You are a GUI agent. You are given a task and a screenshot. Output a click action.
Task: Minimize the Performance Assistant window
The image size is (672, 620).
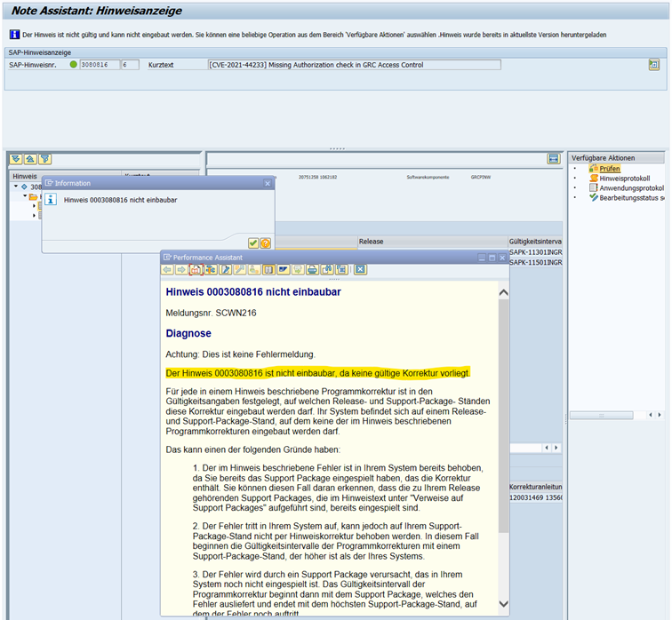[482, 258]
